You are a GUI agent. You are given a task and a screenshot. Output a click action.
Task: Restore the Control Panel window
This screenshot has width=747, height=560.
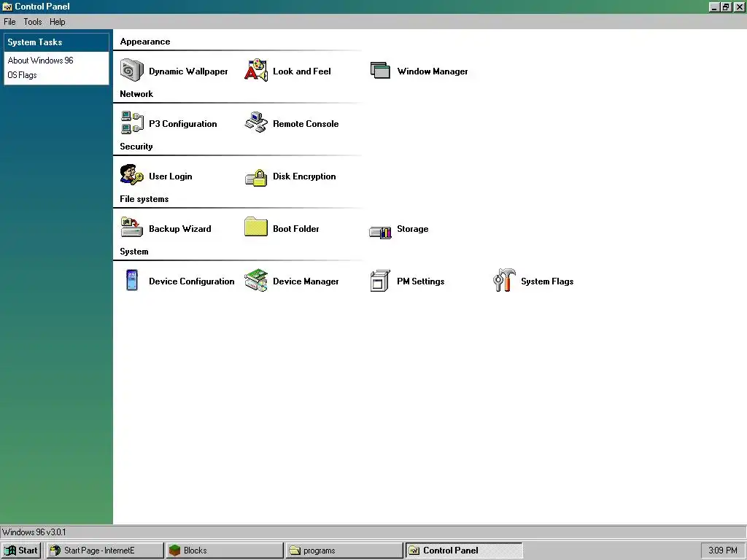[726, 7]
